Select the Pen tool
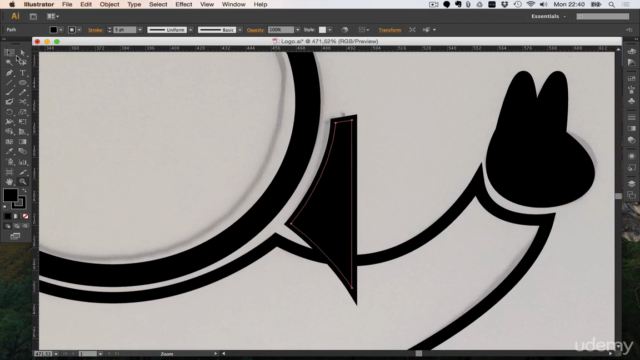 (x=9, y=73)
